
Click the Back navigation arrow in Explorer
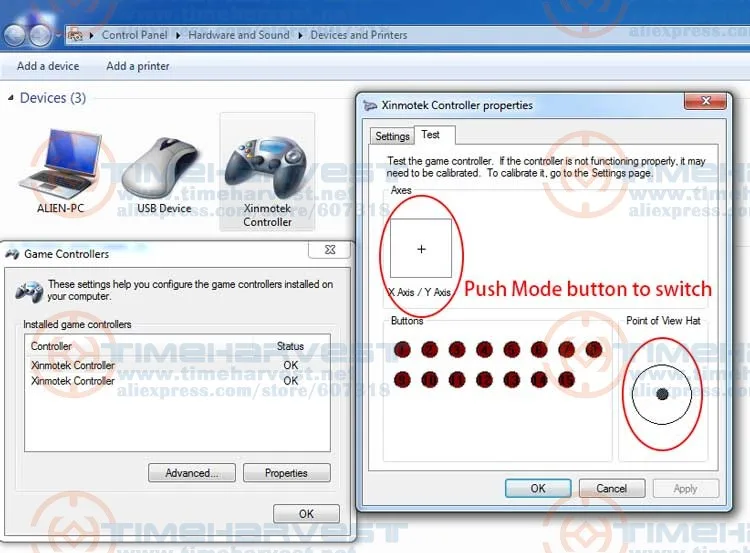click(x=14, y=34)
